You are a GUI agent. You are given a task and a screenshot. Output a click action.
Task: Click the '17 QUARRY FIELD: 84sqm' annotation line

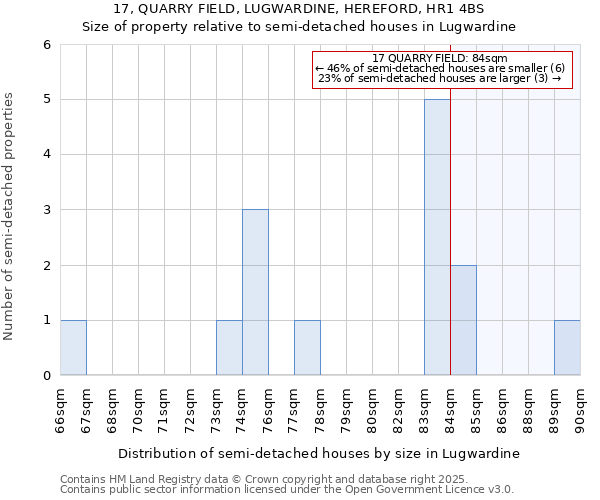tap(440, 58)
